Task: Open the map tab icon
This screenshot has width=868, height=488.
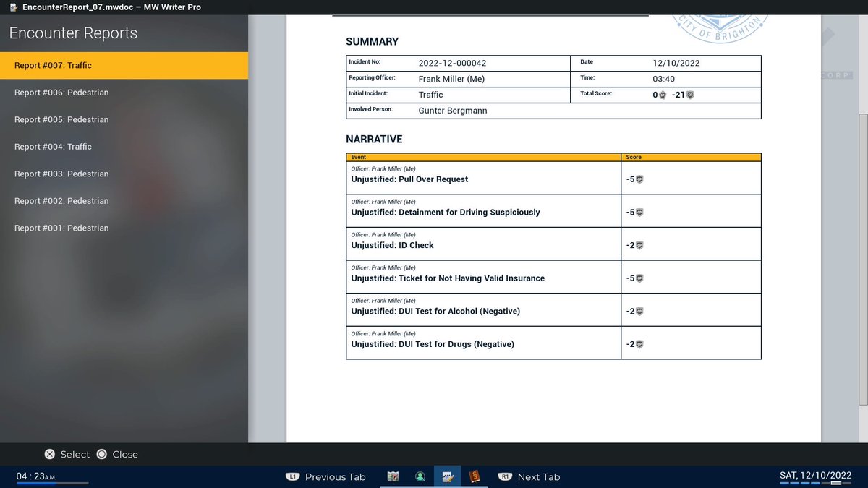Action: pyautogui.click(x=393, y=476)
